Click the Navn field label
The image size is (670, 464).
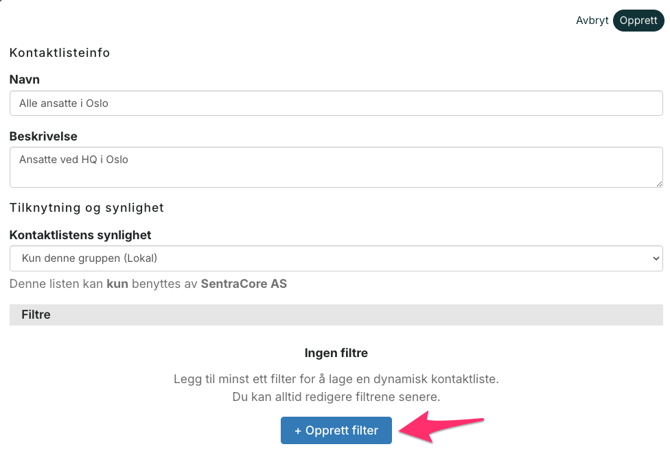(x=24, y=79)
